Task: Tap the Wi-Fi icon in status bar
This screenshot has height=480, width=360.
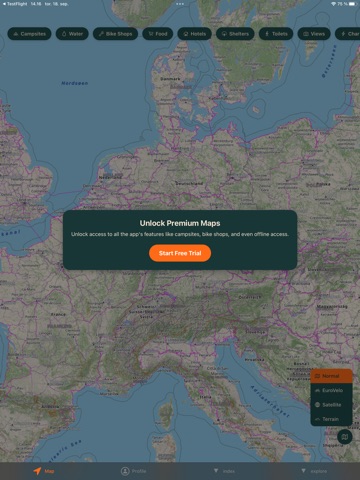Action: pos(333,4)
